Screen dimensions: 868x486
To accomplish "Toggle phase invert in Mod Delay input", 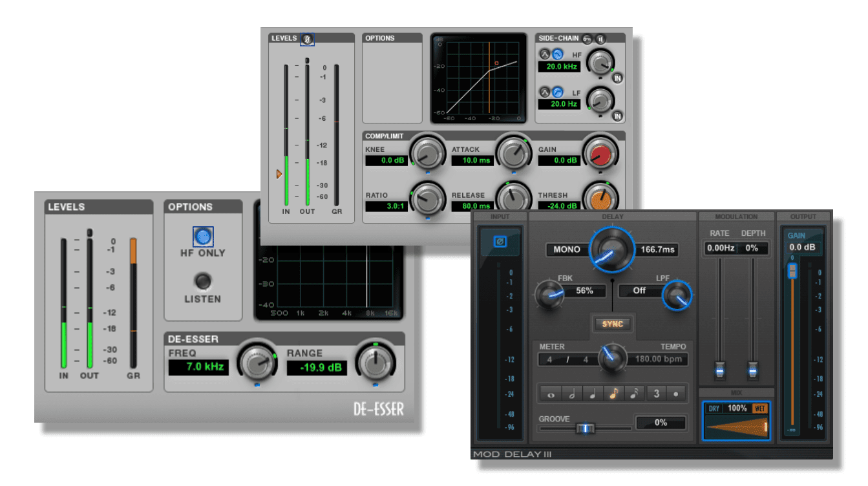I will pos(499,242).
